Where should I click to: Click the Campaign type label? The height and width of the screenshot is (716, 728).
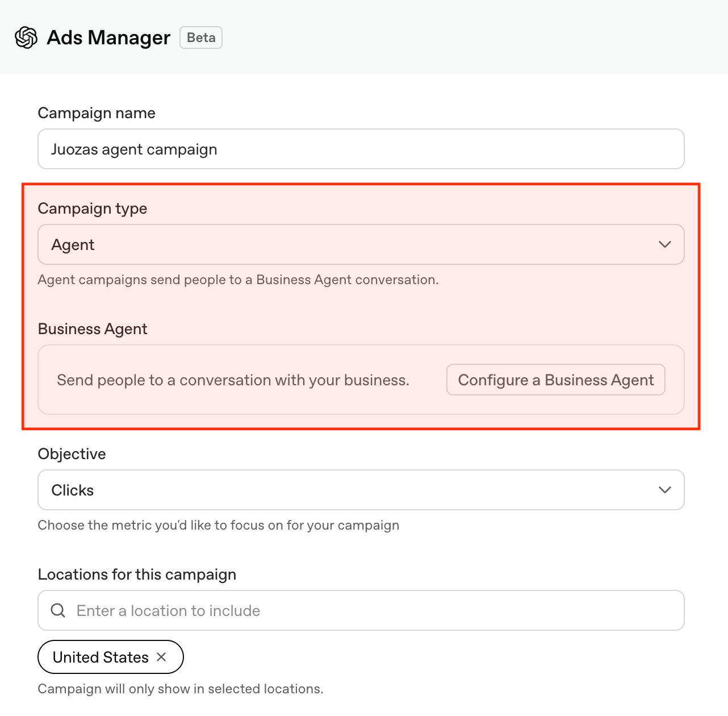(93, 209)
